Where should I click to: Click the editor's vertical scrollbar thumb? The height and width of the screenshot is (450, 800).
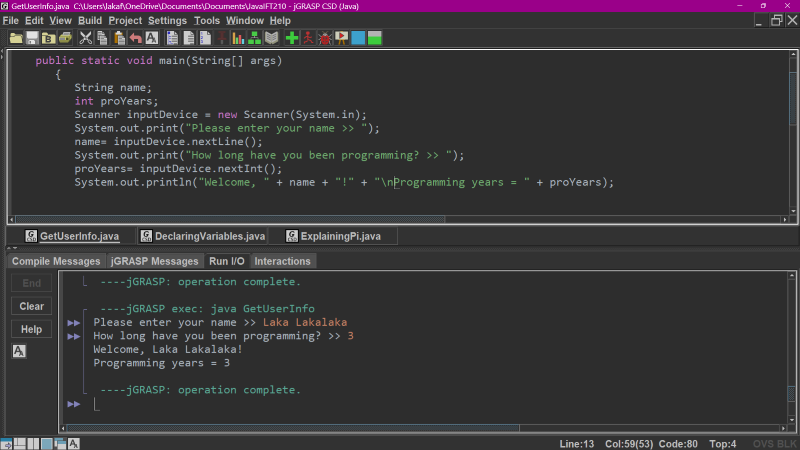(793, 98)
